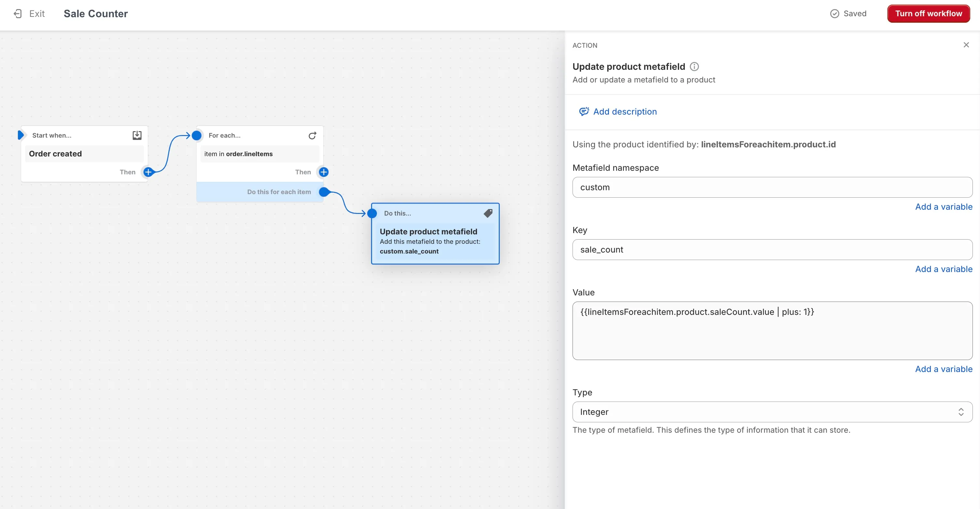Click the custom.sale_count text on action card
The image size is (980, 509).
pyautogui.click(x=409, y=251)
